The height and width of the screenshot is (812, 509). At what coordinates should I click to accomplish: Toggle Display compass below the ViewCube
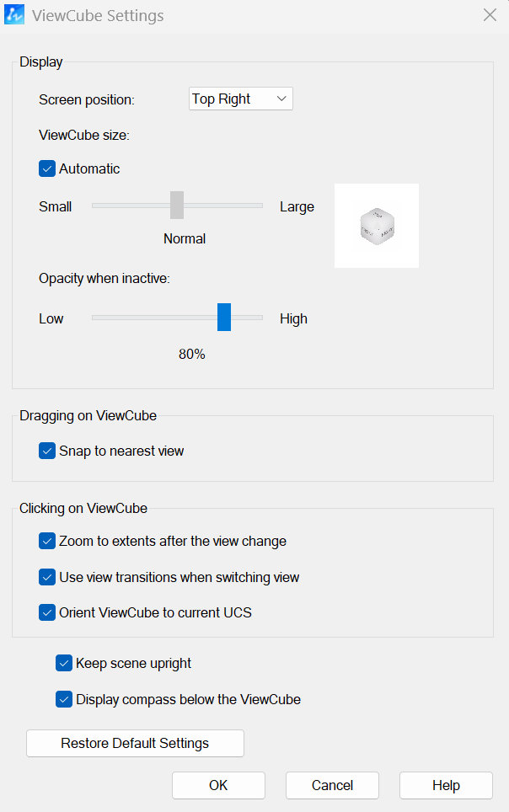click(x=64, y=699)
